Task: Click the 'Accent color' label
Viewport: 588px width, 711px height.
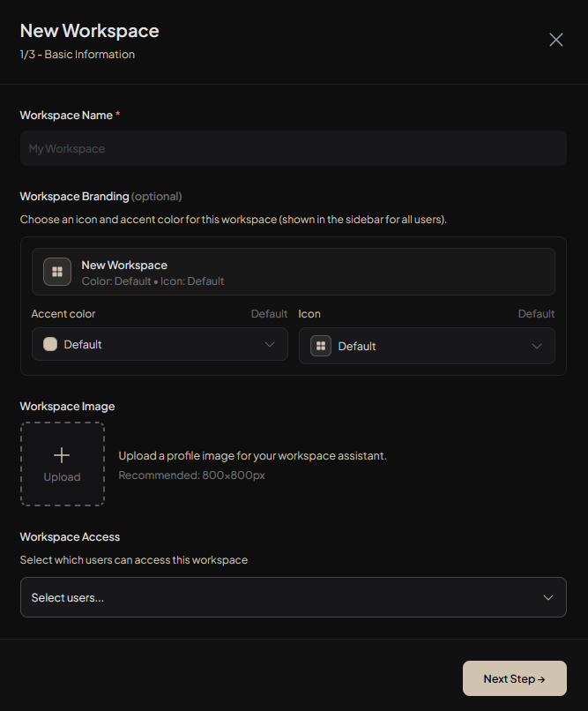Action: [x=63, y=314]
